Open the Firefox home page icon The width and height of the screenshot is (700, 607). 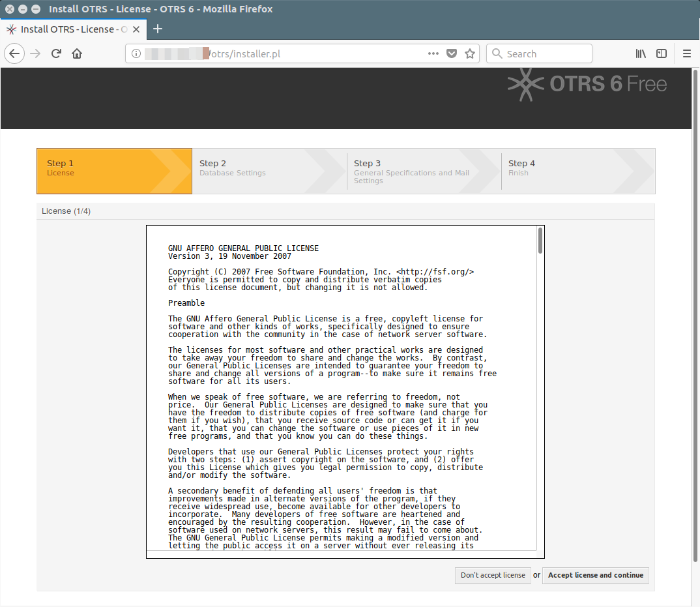pyautogui.click(x=77, y=54)
